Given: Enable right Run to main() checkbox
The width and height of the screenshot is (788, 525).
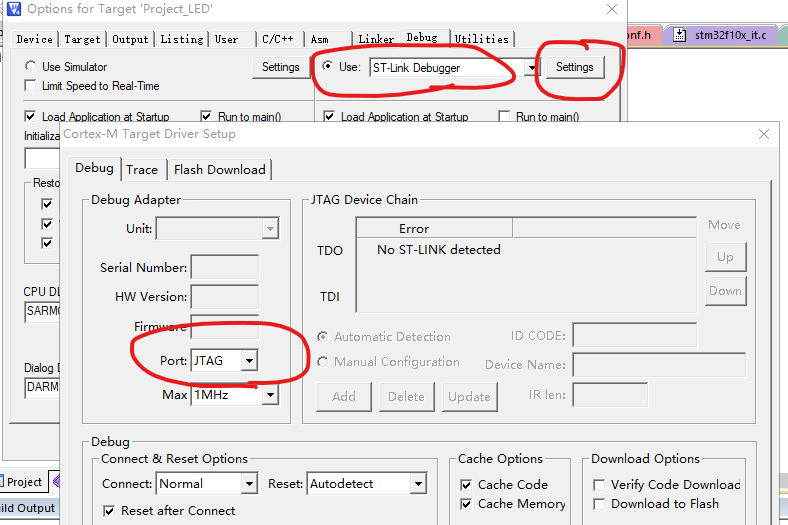Looking at the screenshot, I should click(504, 117).
